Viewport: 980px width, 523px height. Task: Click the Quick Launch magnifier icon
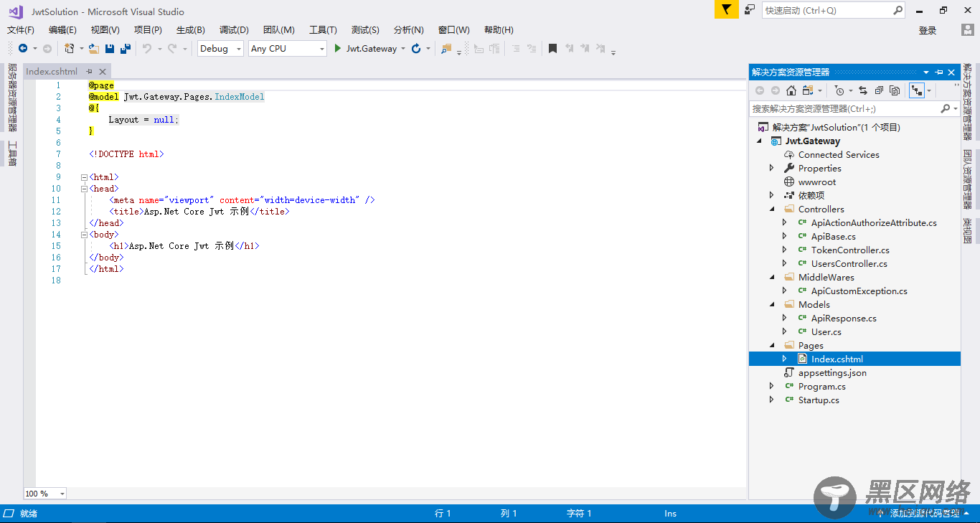898,10
